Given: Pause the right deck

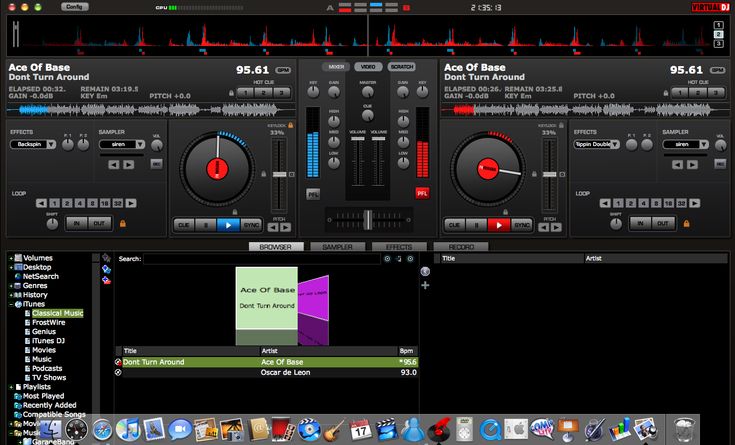Looking at the screenshot, I should tap(477, 225).
